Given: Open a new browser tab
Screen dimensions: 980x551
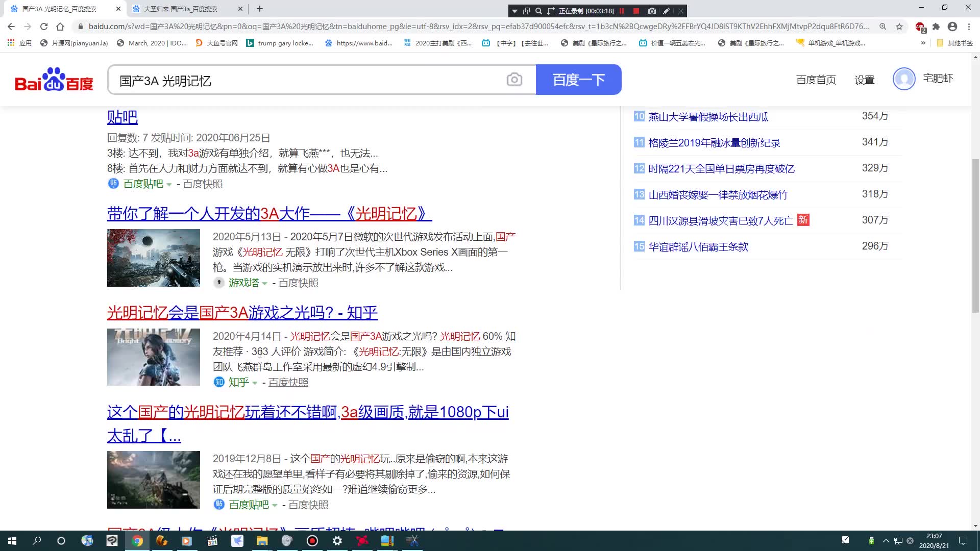Looking at the screenshot, I should pyautogui.click(x=260, y=9).
